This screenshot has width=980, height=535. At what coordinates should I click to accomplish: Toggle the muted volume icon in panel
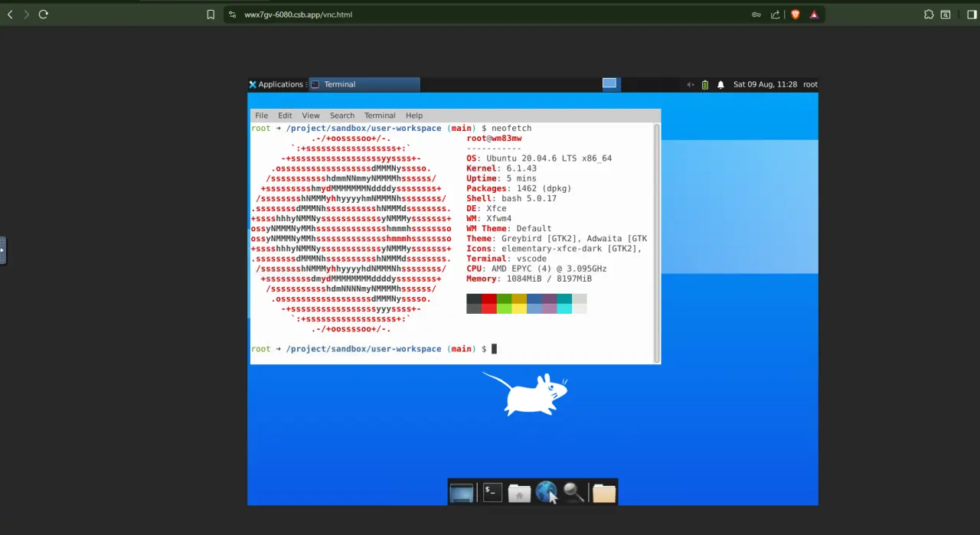[x=691, y=85]
